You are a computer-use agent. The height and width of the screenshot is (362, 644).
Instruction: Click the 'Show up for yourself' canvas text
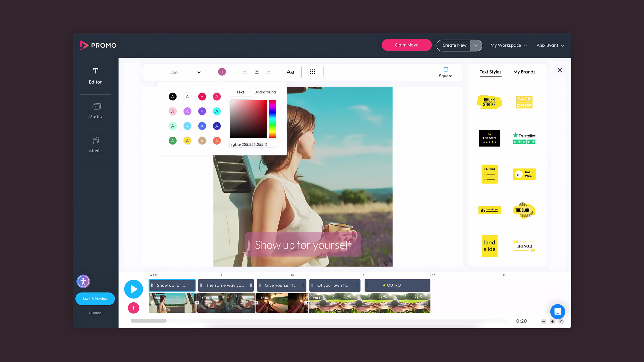click(303, 245)
